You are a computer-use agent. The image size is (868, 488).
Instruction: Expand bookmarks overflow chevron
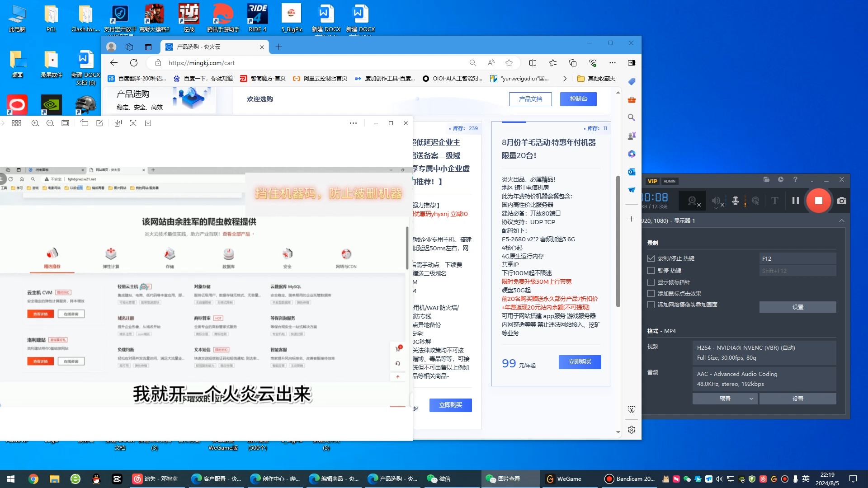click(565, 79)
